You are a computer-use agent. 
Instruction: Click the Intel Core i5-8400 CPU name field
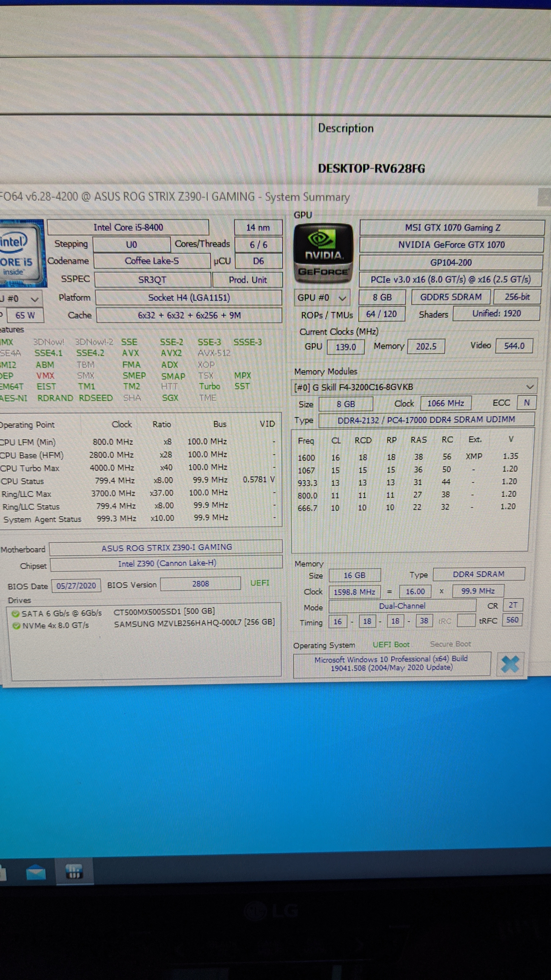pyautogui.click(x=128, y=227)
